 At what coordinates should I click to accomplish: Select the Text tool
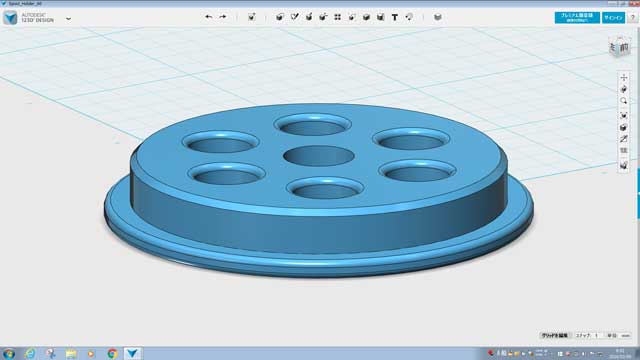395,17
